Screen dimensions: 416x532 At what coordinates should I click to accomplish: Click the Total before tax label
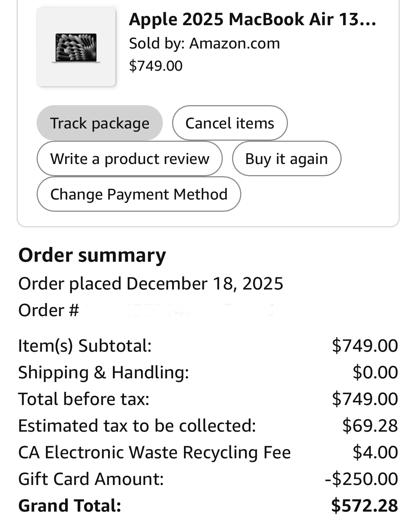84,399
